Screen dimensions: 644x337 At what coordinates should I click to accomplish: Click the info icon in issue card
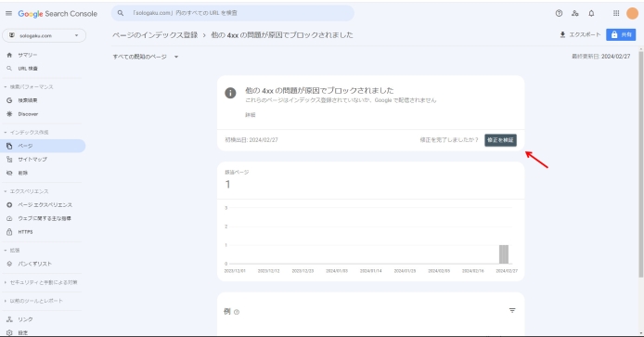coord(230,93)
